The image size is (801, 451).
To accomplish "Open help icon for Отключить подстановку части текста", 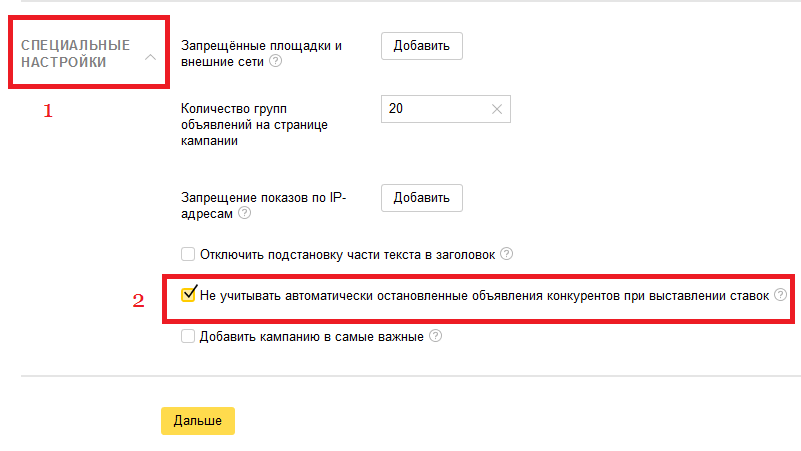I will [x=506, y=253].
